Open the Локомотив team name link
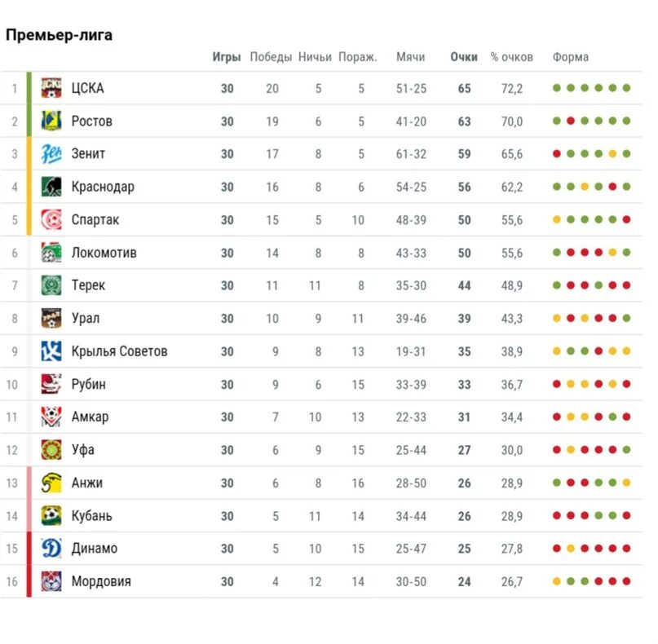This screenshot has width=658, height=644. click(x=104, y=253)
